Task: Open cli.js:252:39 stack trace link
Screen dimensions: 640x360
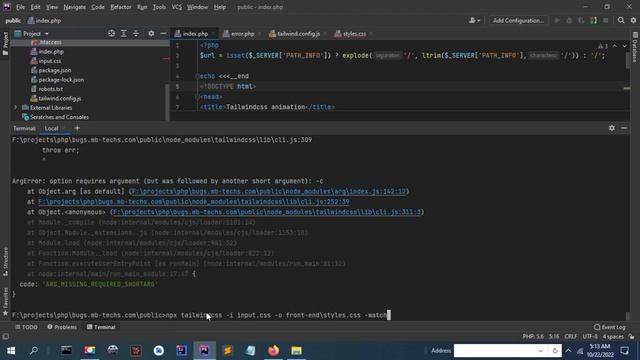Action: tap(194, 202)
